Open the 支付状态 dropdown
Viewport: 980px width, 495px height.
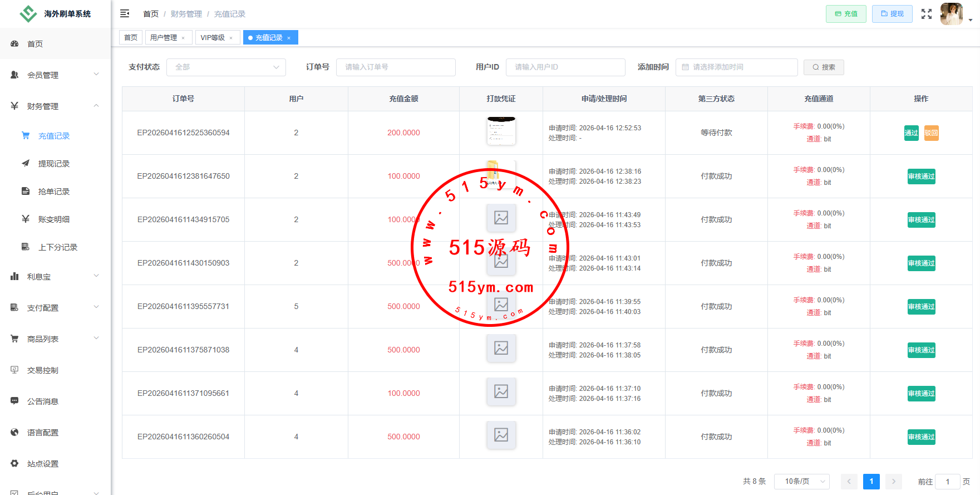(x=226, y=67)
